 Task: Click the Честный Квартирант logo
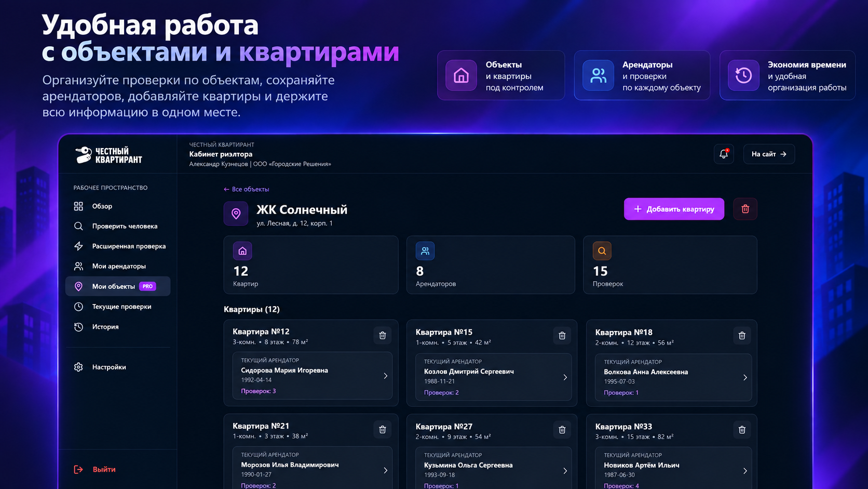pyautogui.click(x=108, y=155)
